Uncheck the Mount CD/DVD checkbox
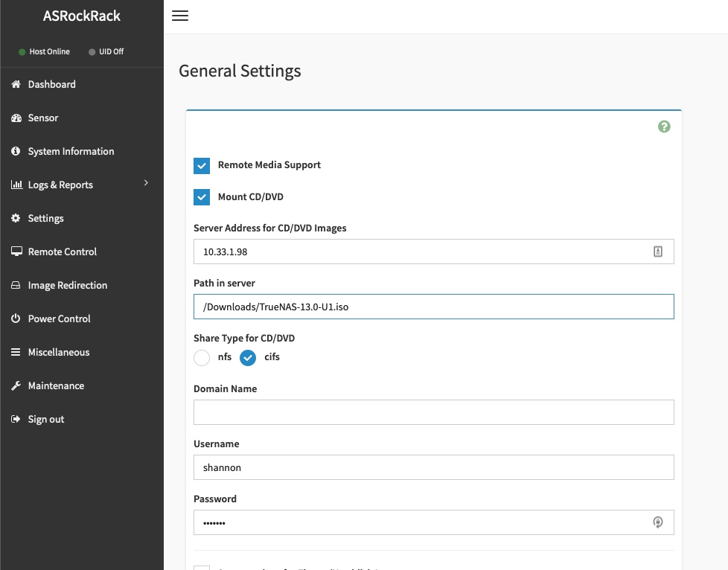This screenshot has width=728, height=570. [202, 197]
